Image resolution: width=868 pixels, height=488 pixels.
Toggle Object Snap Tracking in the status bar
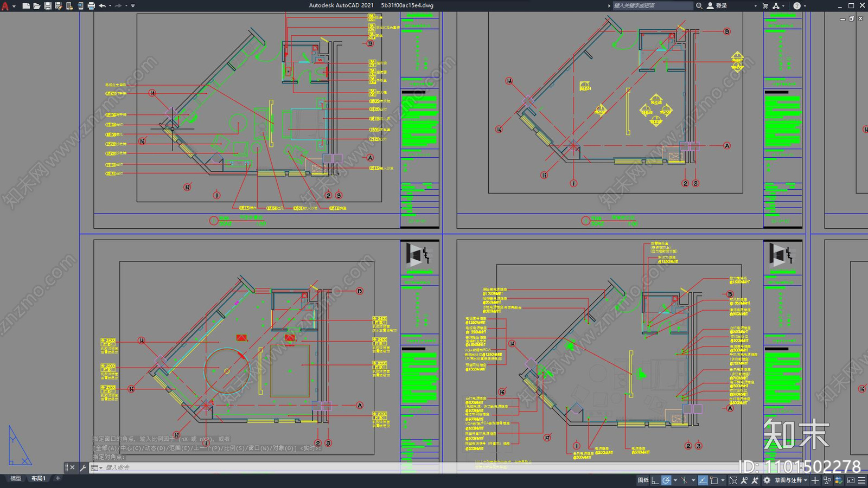(703, 480)
